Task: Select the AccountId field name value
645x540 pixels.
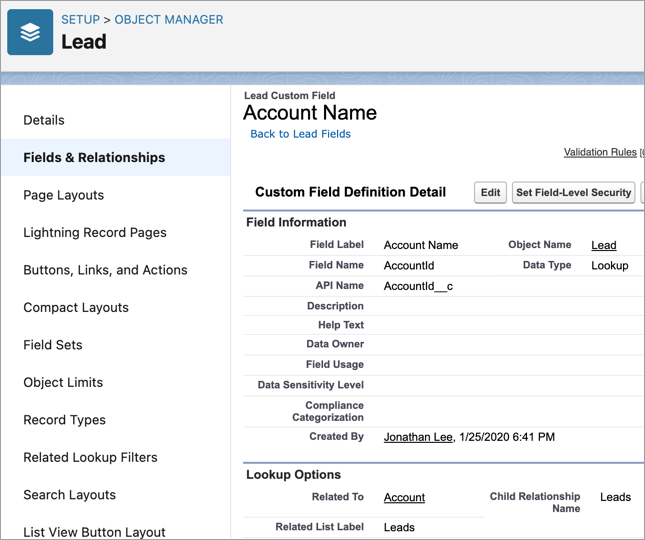Action: pos(409,266)
